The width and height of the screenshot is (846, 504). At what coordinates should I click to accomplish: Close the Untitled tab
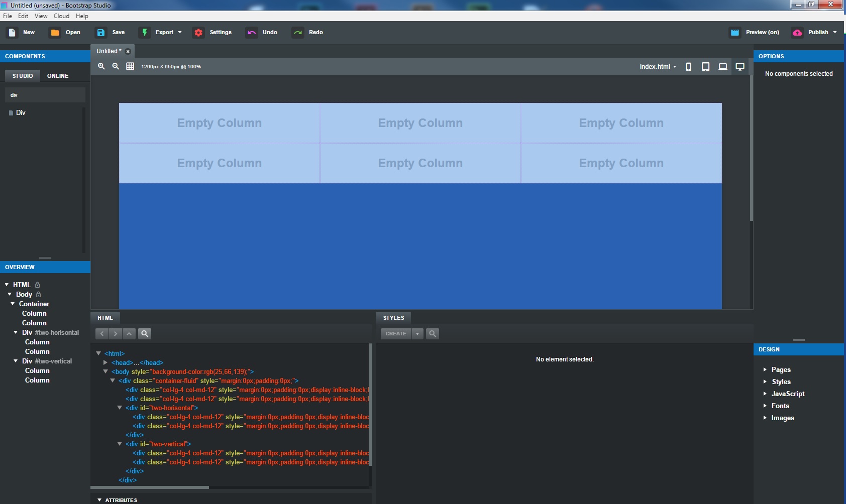(x=128, y=51)
